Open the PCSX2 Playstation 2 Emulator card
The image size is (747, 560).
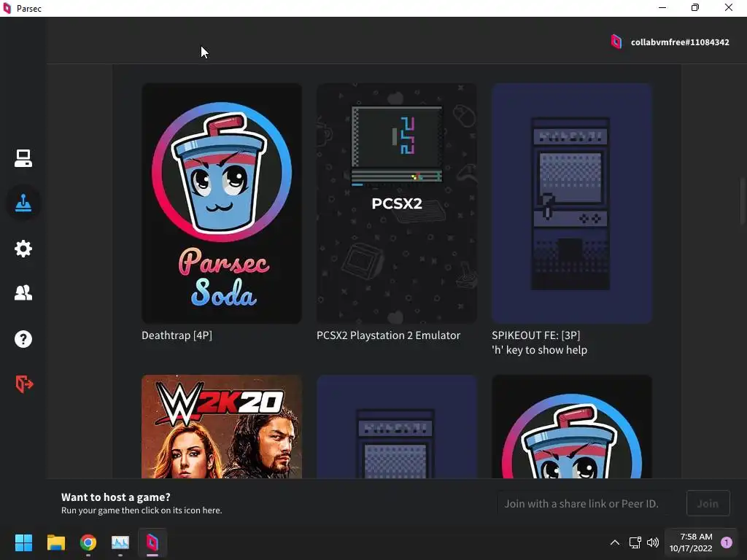point(397,203)
